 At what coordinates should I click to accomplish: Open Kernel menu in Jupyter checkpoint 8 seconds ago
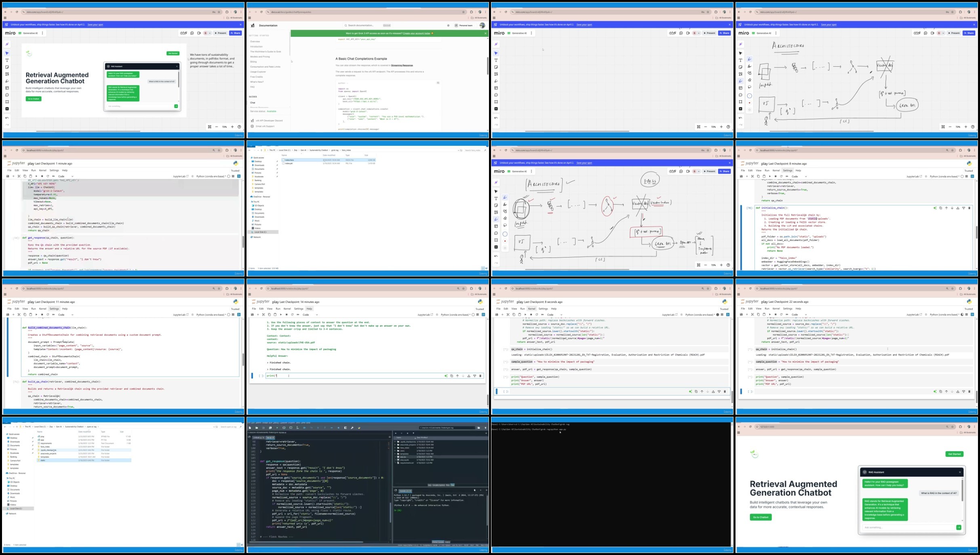click(x=531, y=309)
